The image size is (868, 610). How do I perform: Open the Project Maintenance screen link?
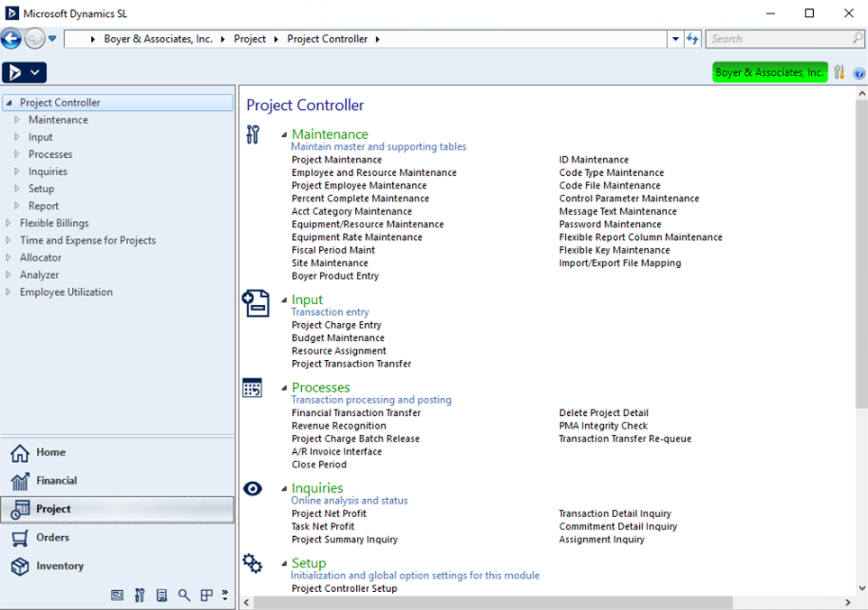coord(336,160)
